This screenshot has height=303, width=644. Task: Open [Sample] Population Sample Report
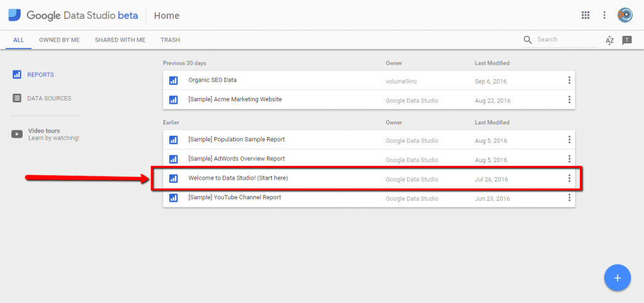coord(236,139)
